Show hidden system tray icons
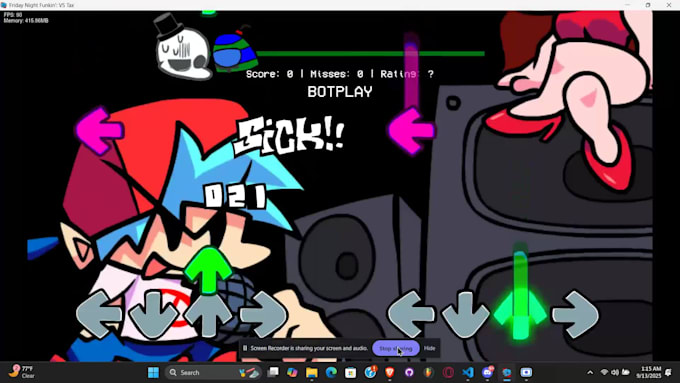Image resolution: width=680 pixels, height=383 pixels. tap(590, 373)
